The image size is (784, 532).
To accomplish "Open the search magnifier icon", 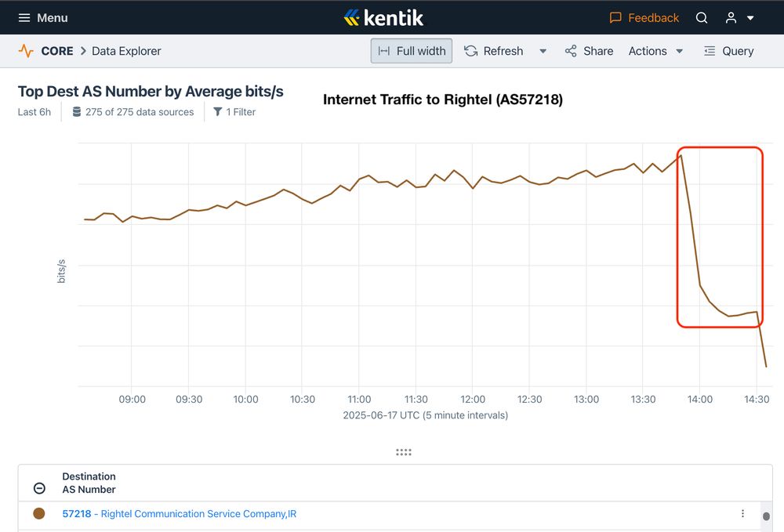I will (x=702, y=18).
